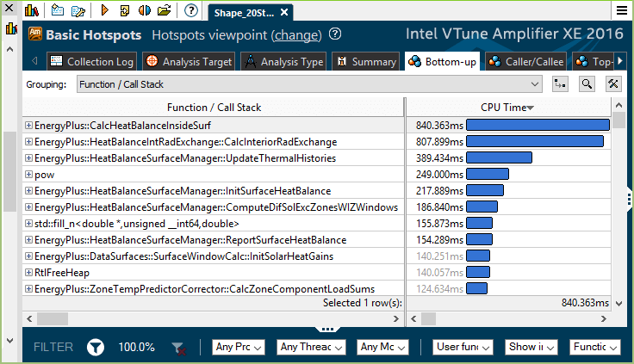
Task: Switch to the Caller/Callee tab
Action: (525, 61)
